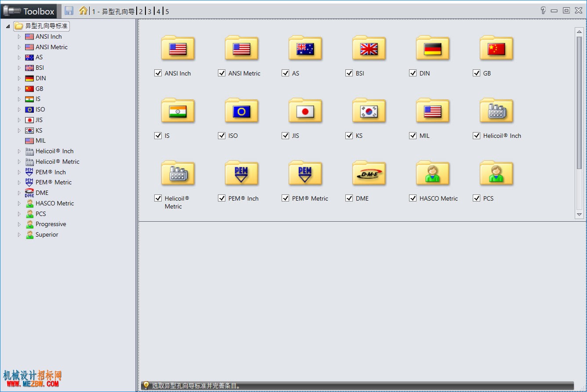Image resolution: width=587 pixels, height=392 pixels.
Task: Open the ISO standard folder icon
Action: (x=242, y=111)
